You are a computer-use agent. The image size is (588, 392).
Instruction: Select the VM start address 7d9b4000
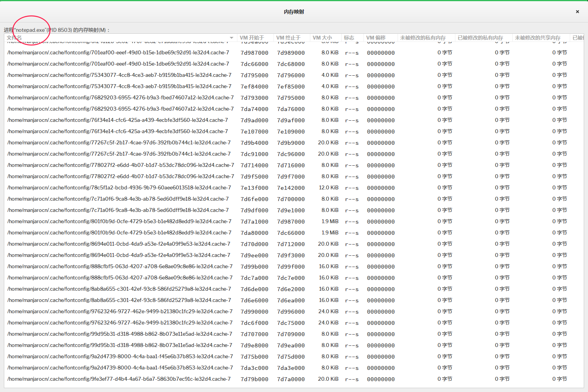pyautogui.click(x=254, y=143)
